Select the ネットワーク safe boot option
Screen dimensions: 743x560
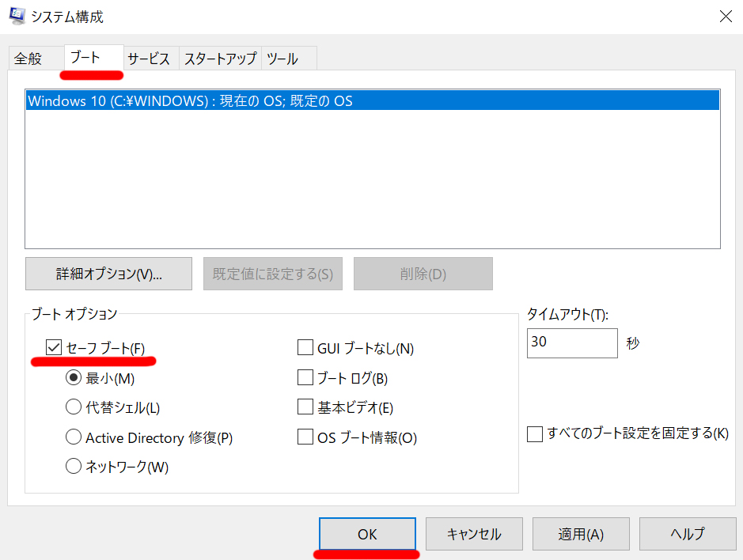74,466
